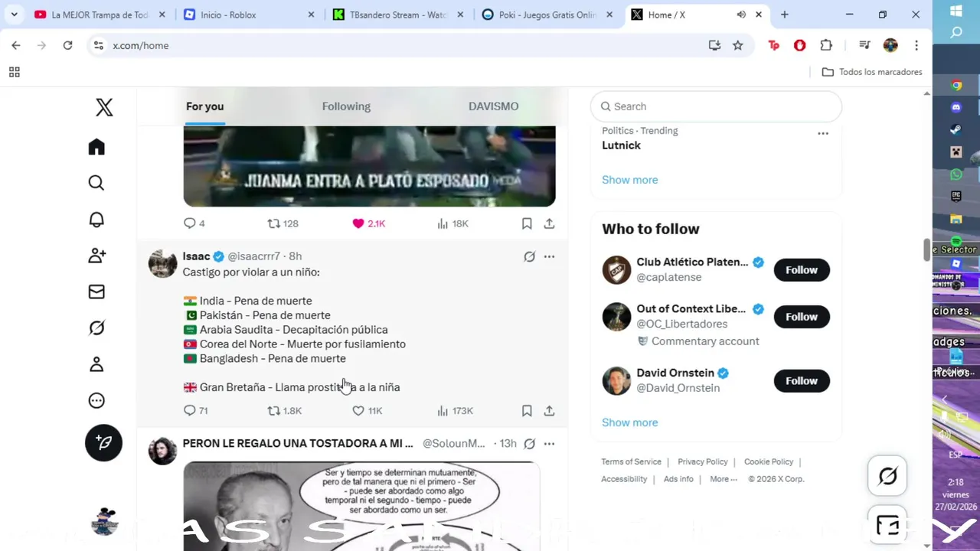Focus the X Search field
This screenshot has width=980, height=551.
tap(716, 106)
